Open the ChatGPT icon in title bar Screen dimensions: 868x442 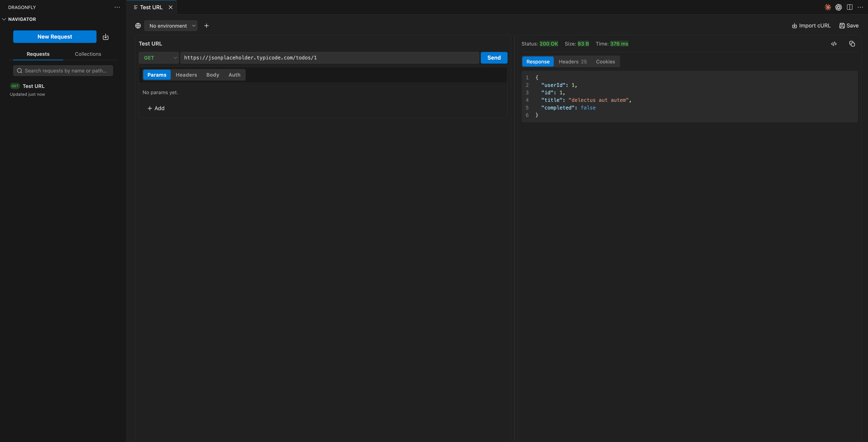pyautogui.click(x=838, y=7)
